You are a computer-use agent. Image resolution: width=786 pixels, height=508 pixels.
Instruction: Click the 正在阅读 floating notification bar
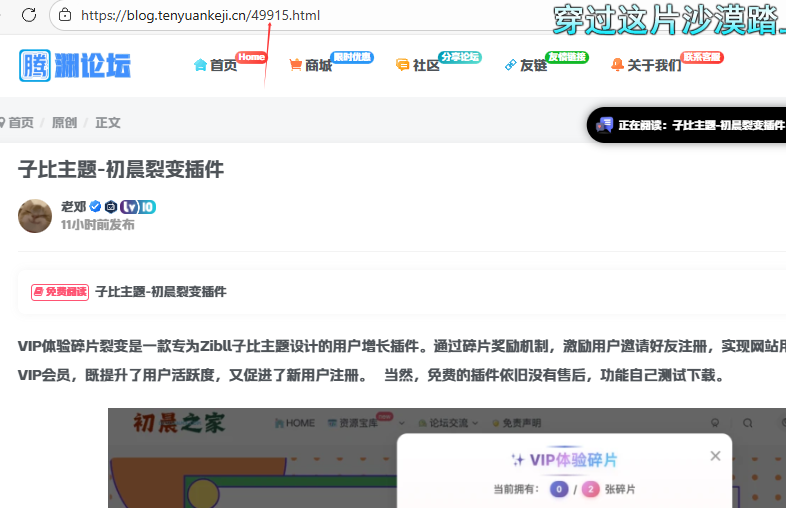tap(690, 125)
